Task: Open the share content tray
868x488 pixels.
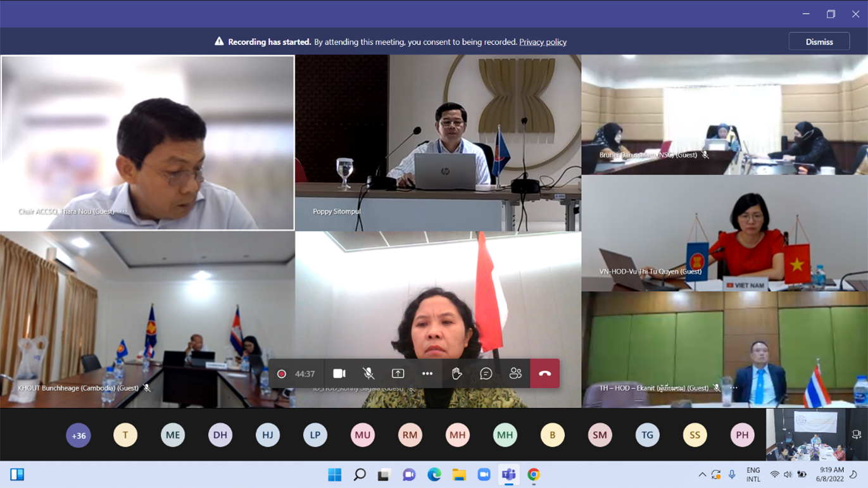Action: coord(398,373)
